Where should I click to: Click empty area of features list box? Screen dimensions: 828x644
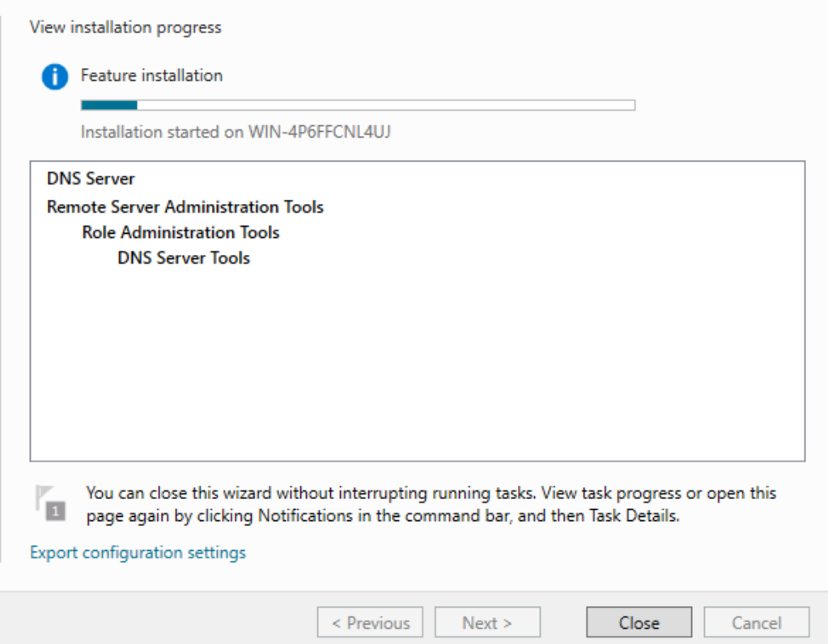417,364
